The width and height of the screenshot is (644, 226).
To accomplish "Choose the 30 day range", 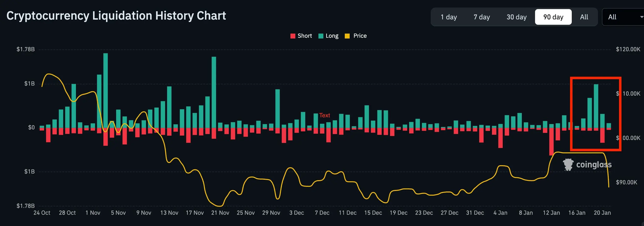I will 516,17.
